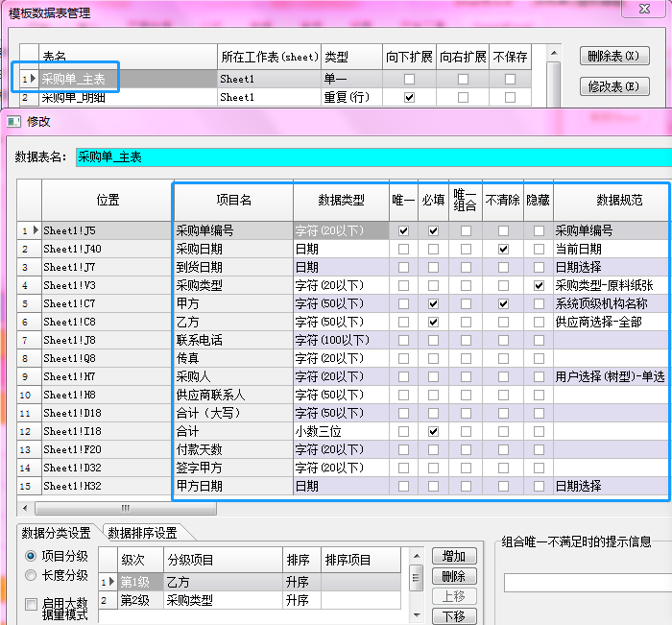The height and width of the screenshot is (625, 672).
Task: Uncheck 必填 for 合计 row
Action: coord(433,431)
